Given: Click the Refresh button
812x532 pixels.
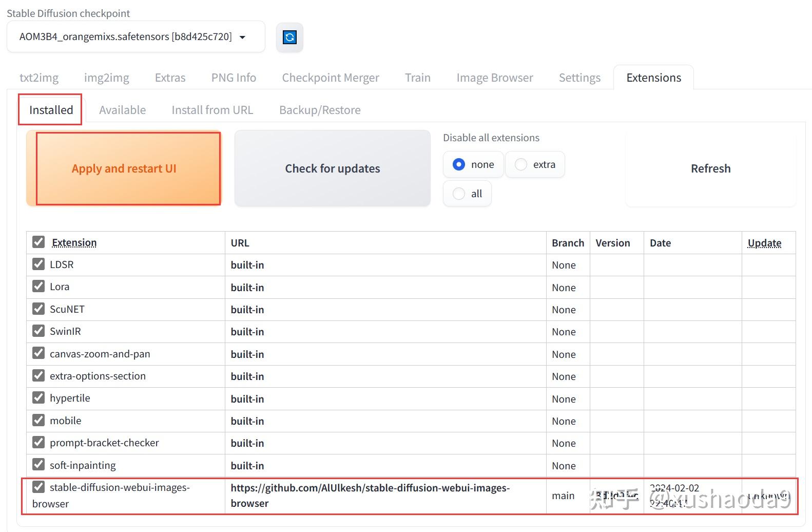Looking at the screenshot, I should 710,168.
